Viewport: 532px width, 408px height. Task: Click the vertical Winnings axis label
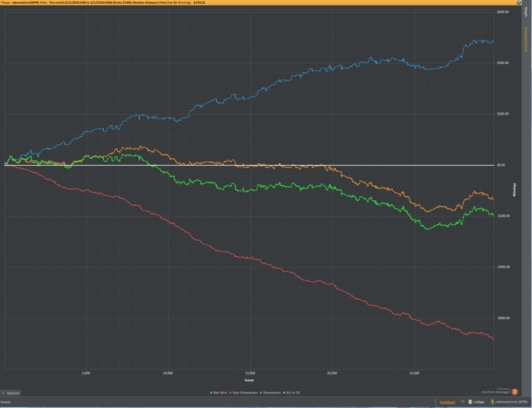point(515,190)
